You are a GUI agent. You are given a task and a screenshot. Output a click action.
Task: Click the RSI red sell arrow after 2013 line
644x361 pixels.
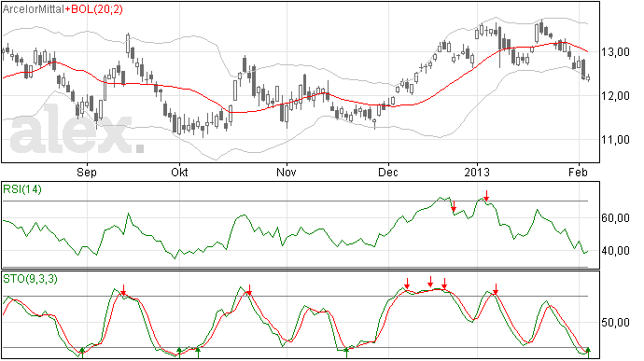pos(486,196)
